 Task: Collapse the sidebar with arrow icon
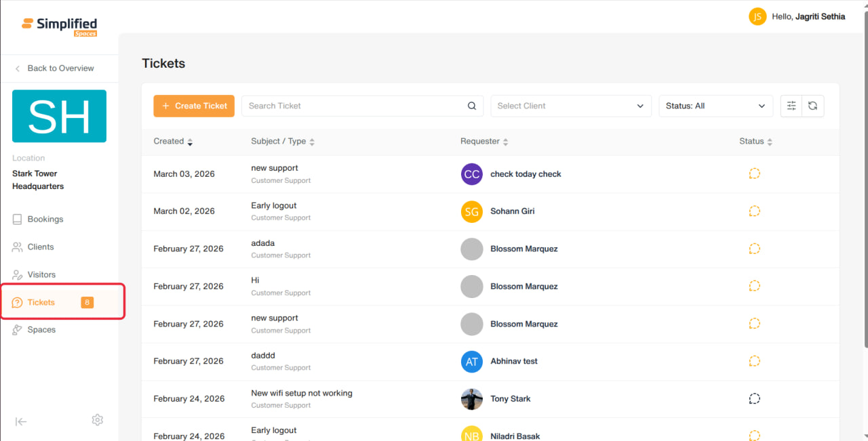pyautogui.click(x=21, y=421)
